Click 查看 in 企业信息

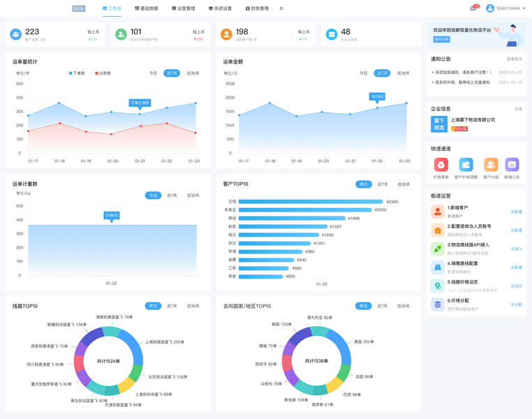[x=519, y=109]
